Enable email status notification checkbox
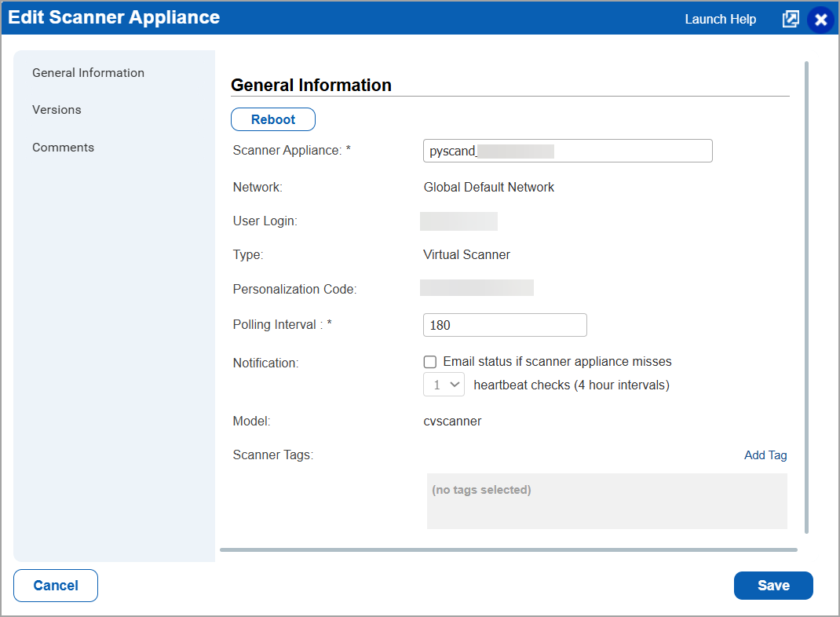840x617 pixels. 430,362
